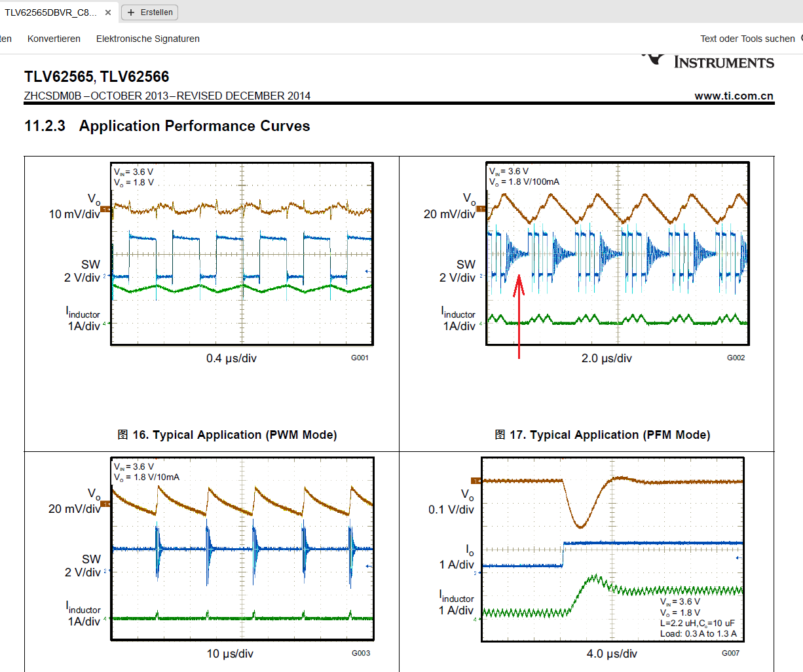Click the TLV62565, TLV62566 page title
The width and height of the screenshot is (803, 672).
97,77
